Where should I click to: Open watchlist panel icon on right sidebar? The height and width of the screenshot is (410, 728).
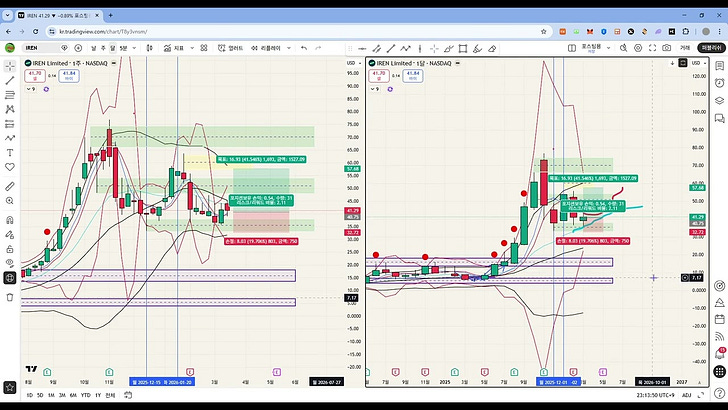[719, 66]
